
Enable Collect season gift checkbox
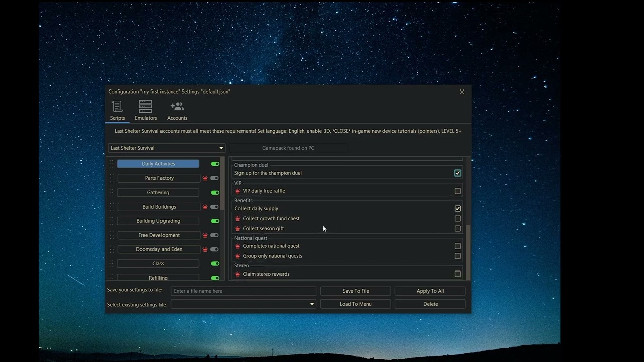(x=458, y=228)
